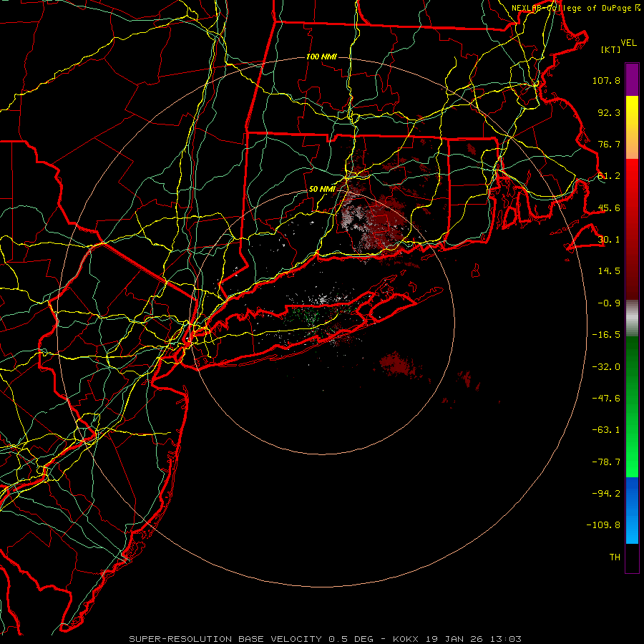644x644 pixels.
Task: Click the 13:03 timestamp in the caption
Action: [506, 639]
